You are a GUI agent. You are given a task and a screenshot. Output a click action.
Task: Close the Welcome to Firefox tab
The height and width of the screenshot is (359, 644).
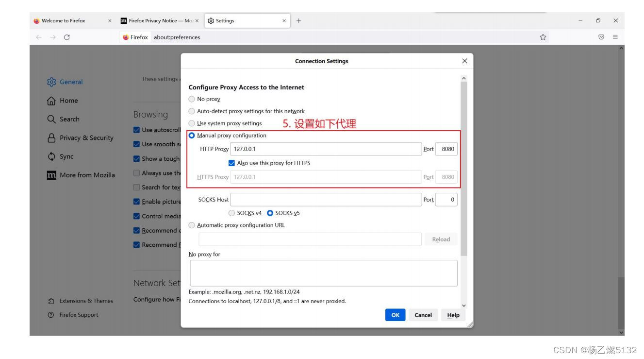coord(110,21)
